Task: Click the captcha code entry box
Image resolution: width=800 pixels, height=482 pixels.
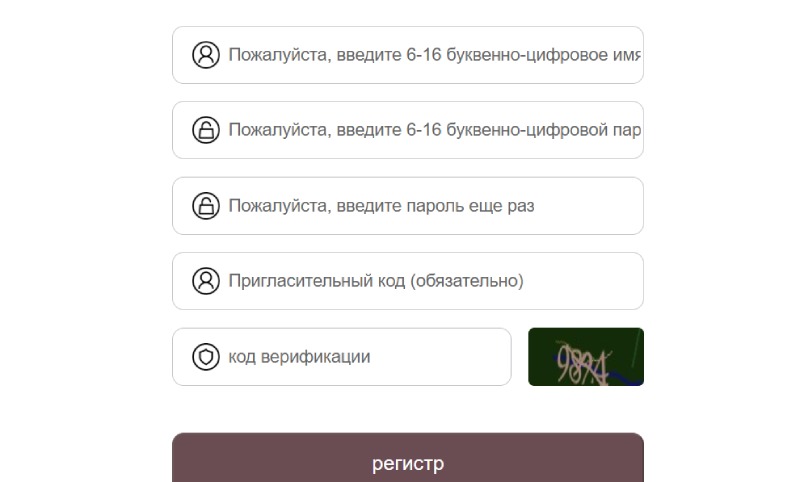Action: pyautogui.click(x=360, y=357)
